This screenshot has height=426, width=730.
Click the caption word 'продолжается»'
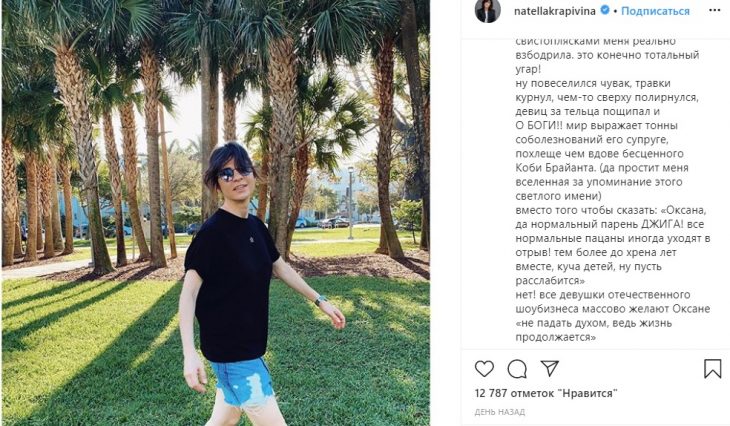[555, 337]
